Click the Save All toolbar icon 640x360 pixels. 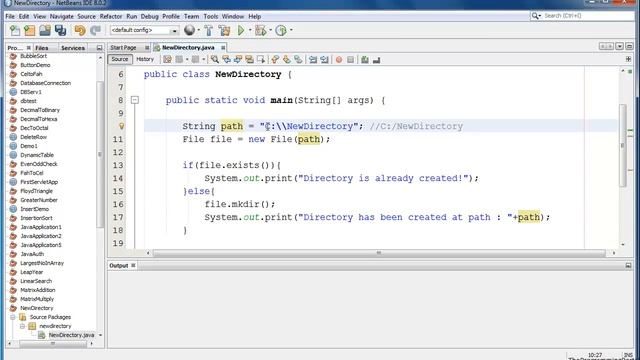pyautogui.click(x=60, y=30)
